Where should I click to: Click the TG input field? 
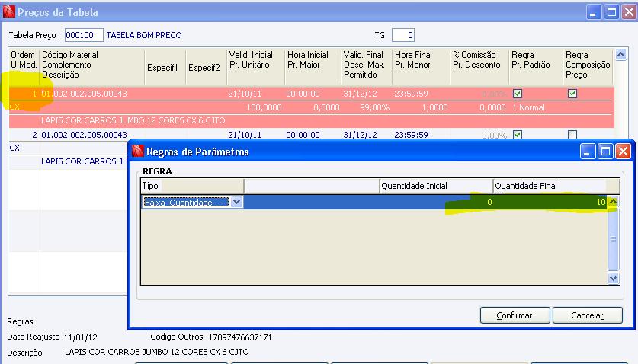point(402,35)
